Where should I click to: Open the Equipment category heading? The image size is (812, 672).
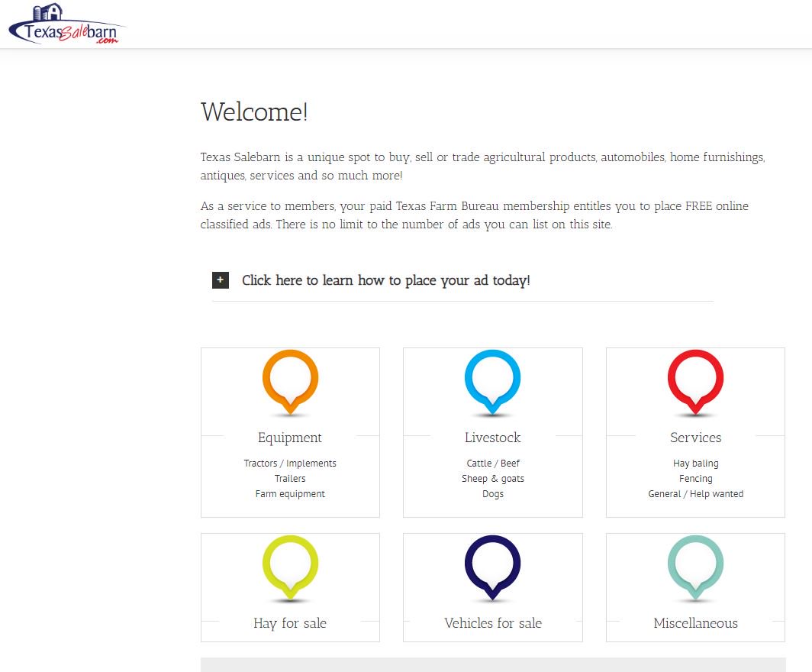coord(290,438)
